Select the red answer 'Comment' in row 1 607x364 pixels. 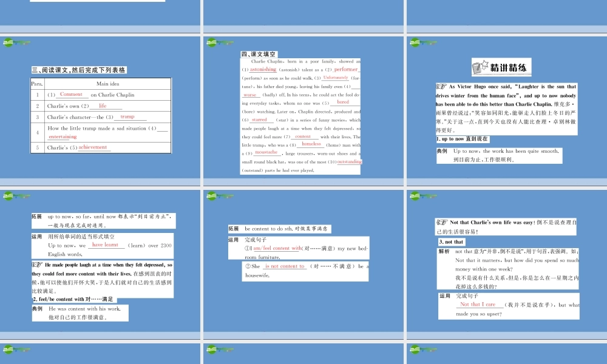[71, 95]
